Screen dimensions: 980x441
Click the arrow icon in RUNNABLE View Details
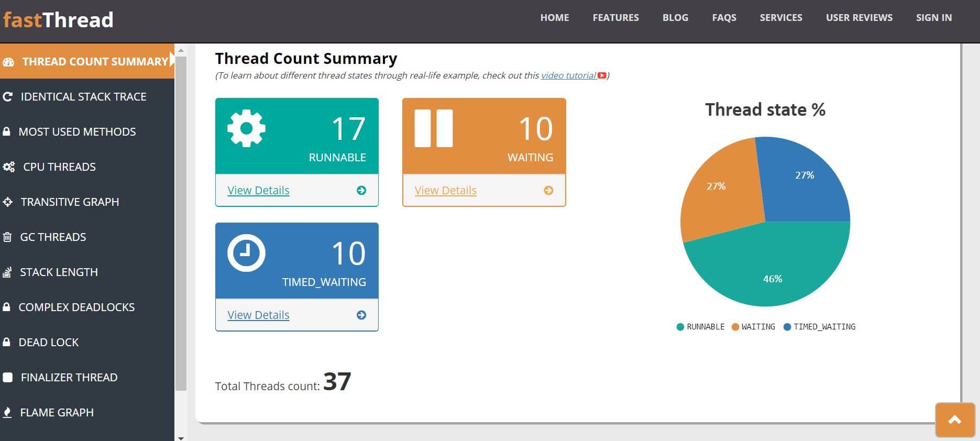[361, 191]
